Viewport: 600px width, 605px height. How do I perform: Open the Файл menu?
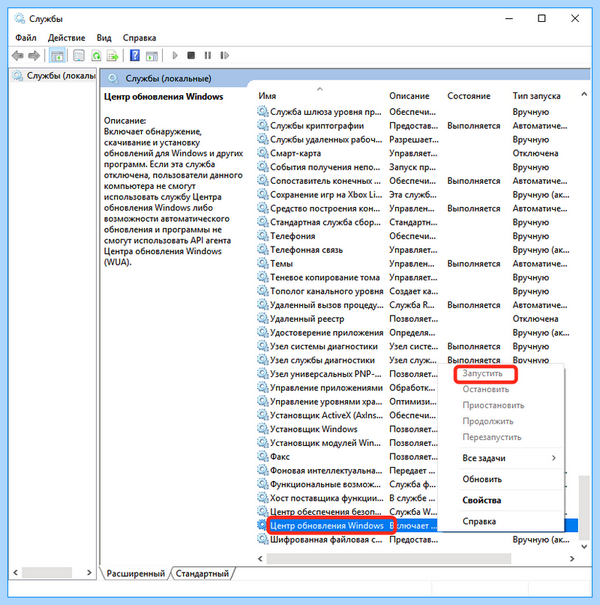coord(26,38)
